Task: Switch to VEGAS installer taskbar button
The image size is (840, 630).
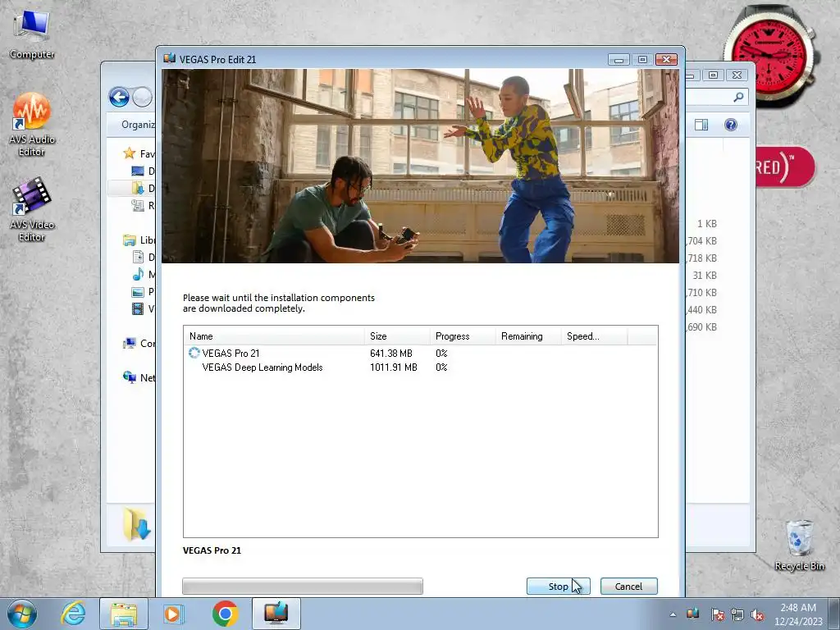Action: (276, 614)
